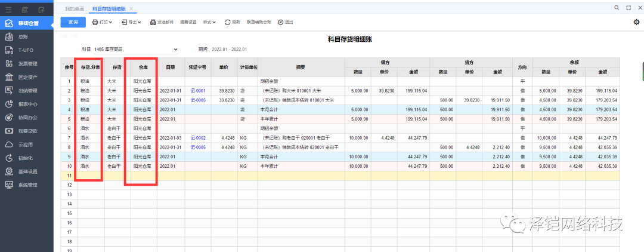Click the 刷新 refresh button
The width and height of the screenshot is (644, 252).
233,22
